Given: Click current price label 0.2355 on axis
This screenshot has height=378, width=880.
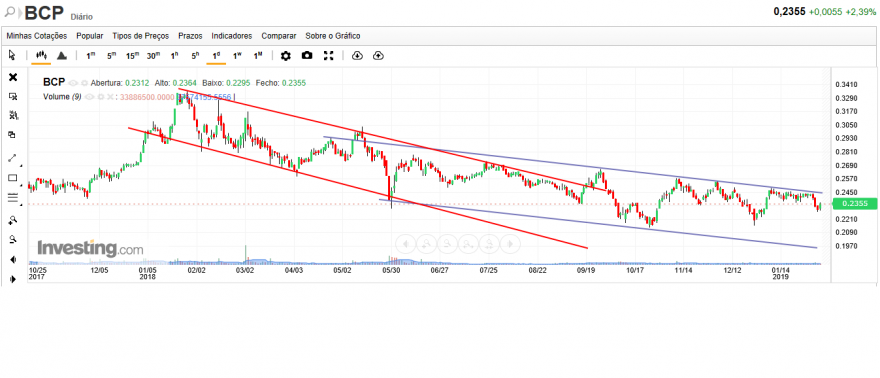Looking at the screenshot, I should (x=854, y=204).
